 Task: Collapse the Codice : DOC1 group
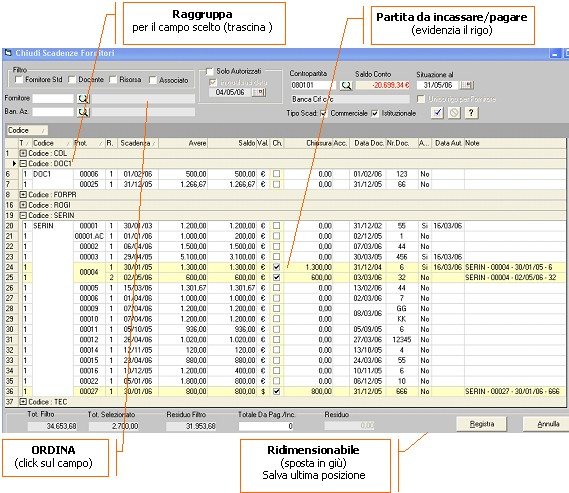pos(23,164)
